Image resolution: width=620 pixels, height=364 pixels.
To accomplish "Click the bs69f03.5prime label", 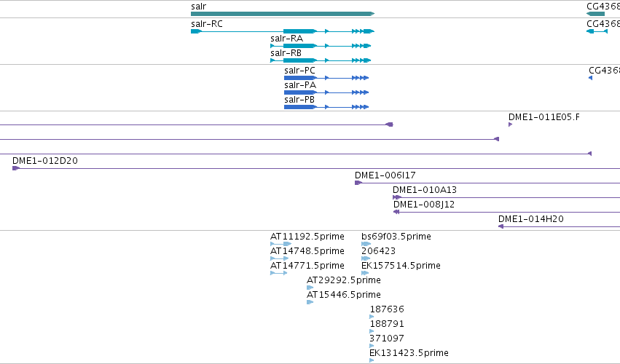I will click(x=396, y=237).
